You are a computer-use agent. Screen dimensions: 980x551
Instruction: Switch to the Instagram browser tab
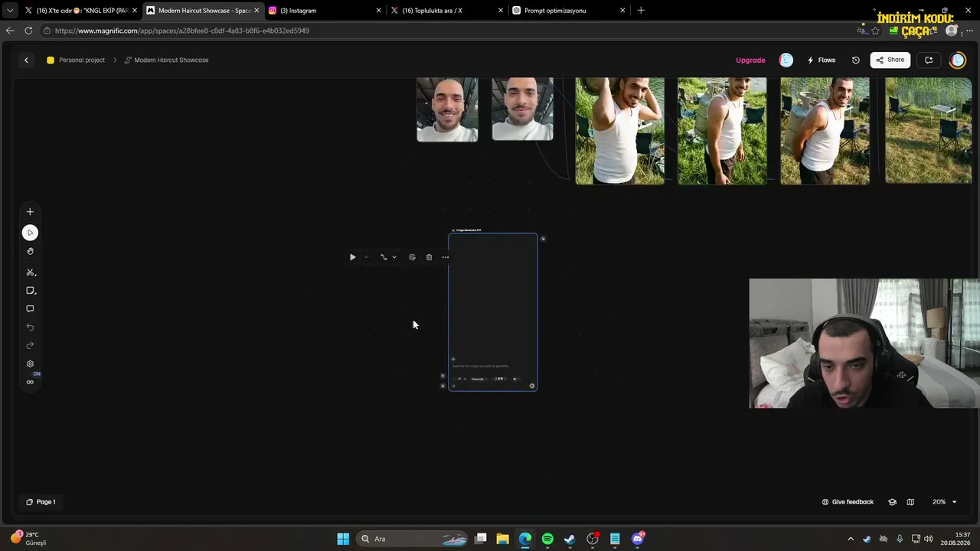pyautogui.click(x=324, y=11)
